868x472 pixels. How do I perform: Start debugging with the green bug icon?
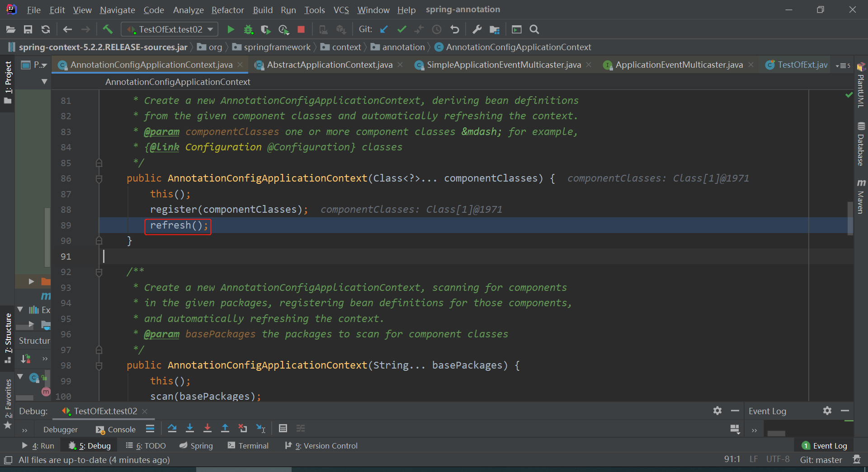(x=248, y=29)
